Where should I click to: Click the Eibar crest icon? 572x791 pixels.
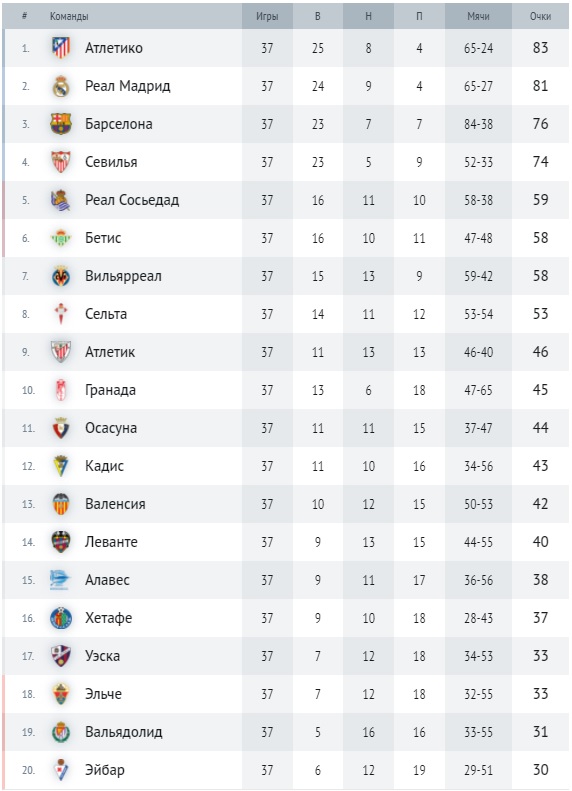point(61,770)
